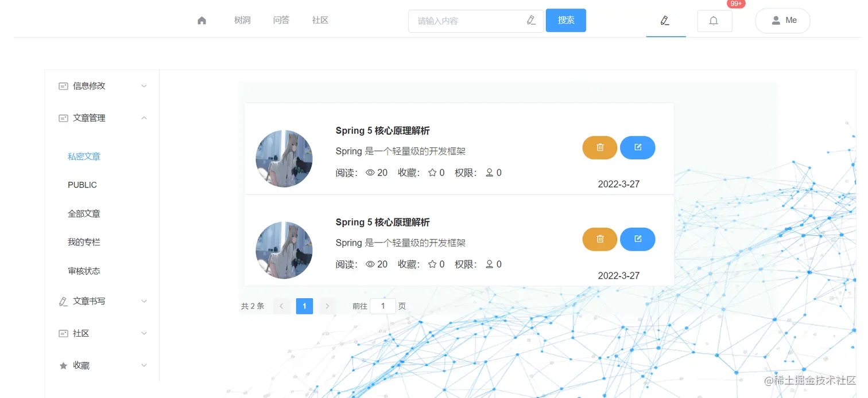Screen dimensions: 868x398
Task: Click the page number input next to 前往
Action: click(382, 306)
